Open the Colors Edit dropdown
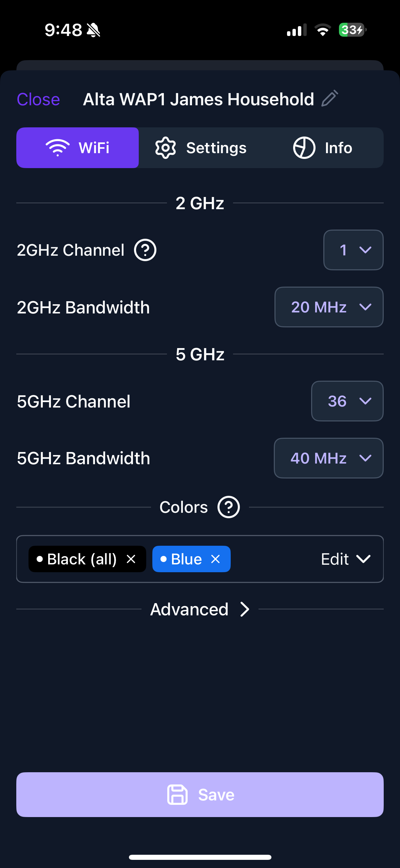This screenshot has width=400, height=868. 345,559
